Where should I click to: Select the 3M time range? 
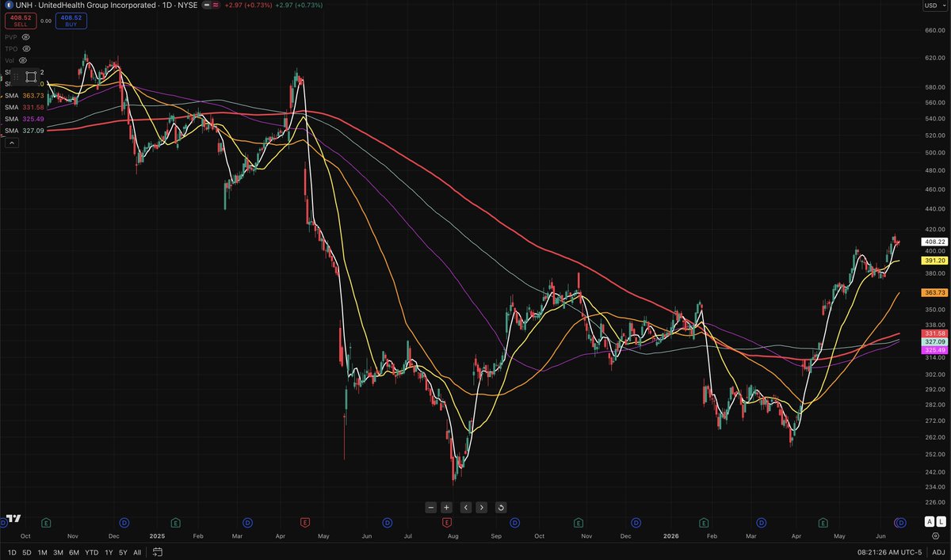click(58, 552)
